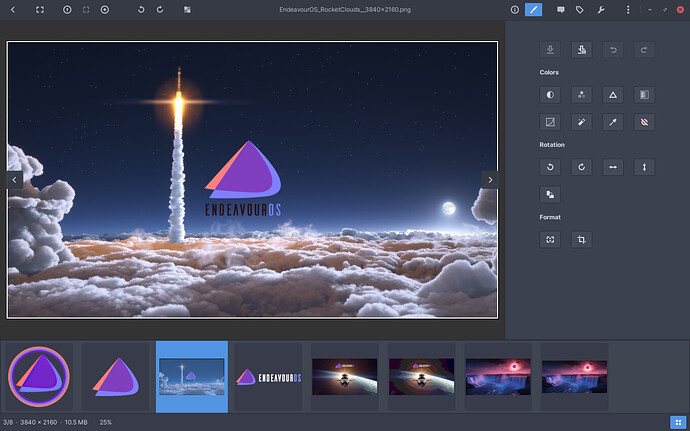Viewport: 690px width, 431px height.
Task: Click the 10.5 MB file size text
Action: point(76,422)
